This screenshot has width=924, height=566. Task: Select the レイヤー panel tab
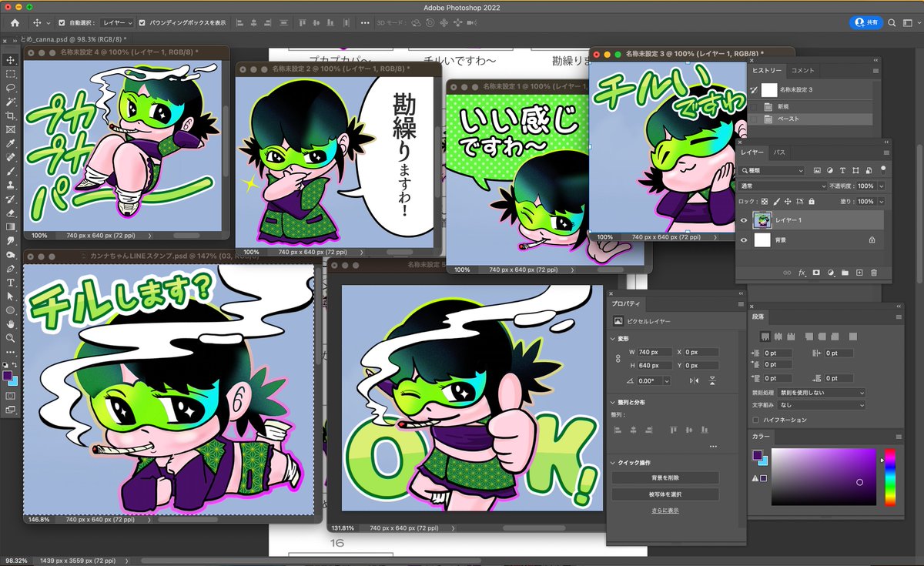click(x=753, y=152)
